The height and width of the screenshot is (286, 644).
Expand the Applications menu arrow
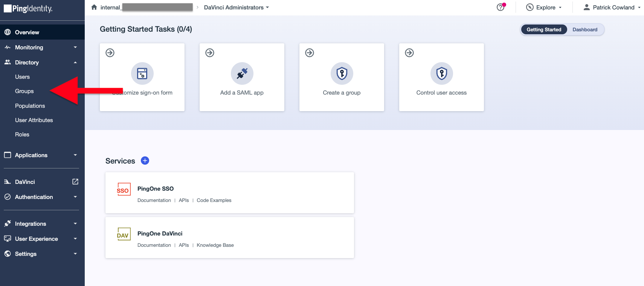pyautogui.click(x=75, y=155)
